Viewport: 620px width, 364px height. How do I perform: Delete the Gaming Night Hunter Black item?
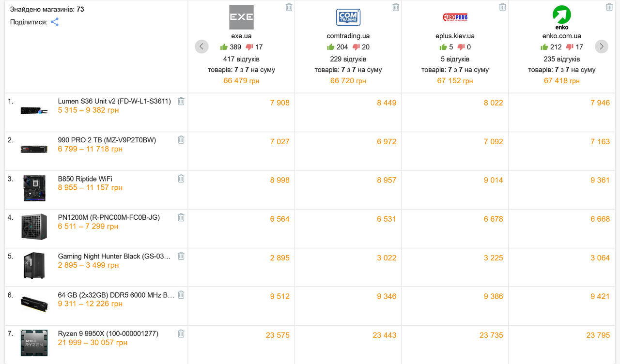point(181,256)
